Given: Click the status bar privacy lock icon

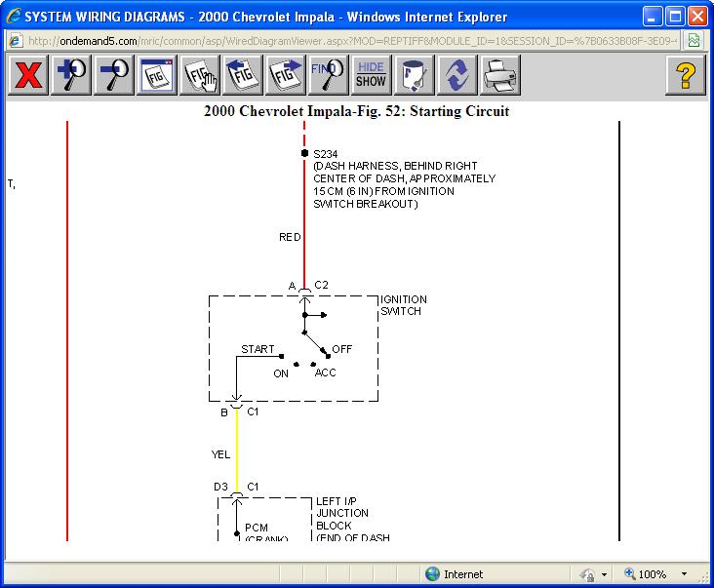Looking at the screenshot, I should coord(588,574).
